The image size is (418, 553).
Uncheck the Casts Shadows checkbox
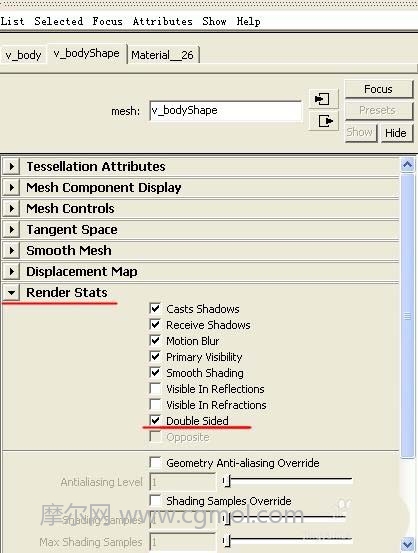[x=155, y=308]
